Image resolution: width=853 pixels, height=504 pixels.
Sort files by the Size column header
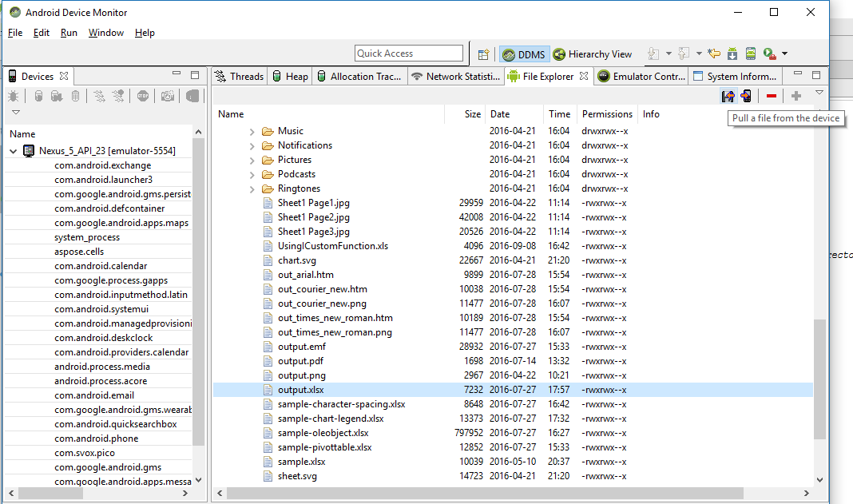(x=473, y=114)
